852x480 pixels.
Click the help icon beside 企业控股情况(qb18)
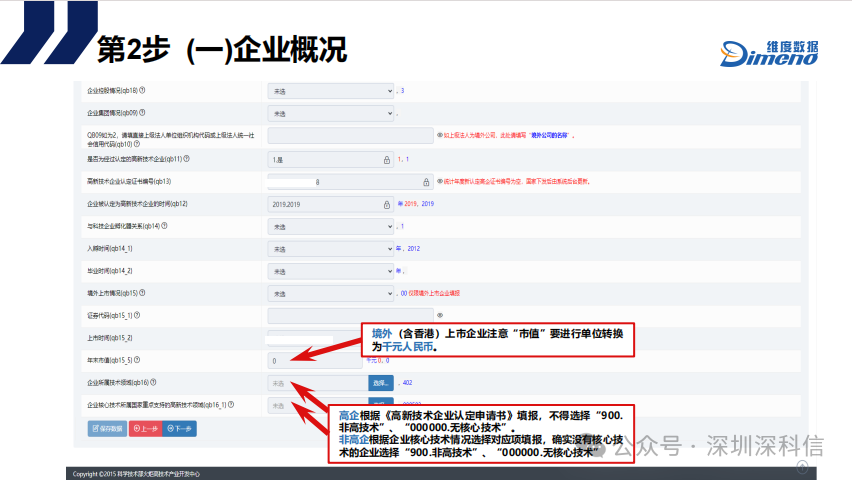click(142, 90)
